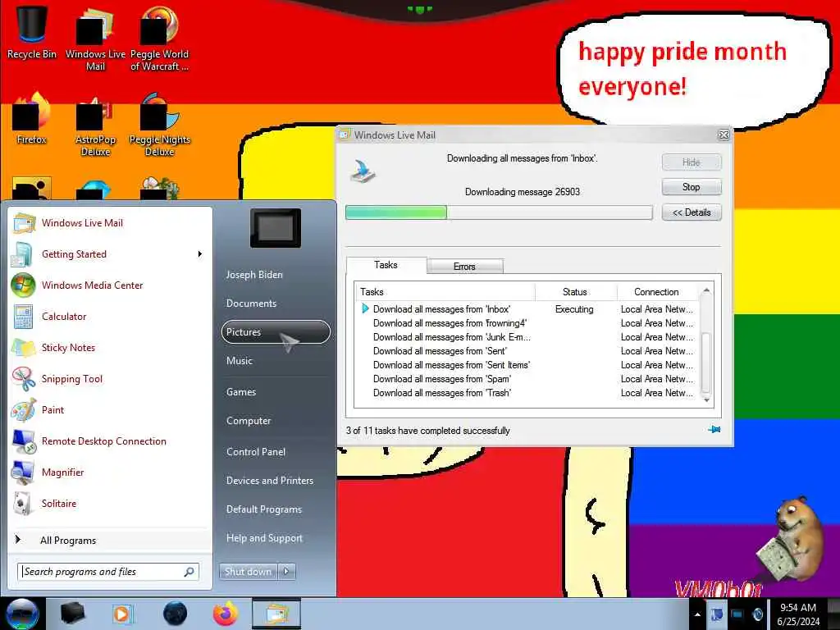Switch to Windows Live Mail taskbar button
Image resolution: width=840 pixels, height=630 pixels.
click(276, 614)
